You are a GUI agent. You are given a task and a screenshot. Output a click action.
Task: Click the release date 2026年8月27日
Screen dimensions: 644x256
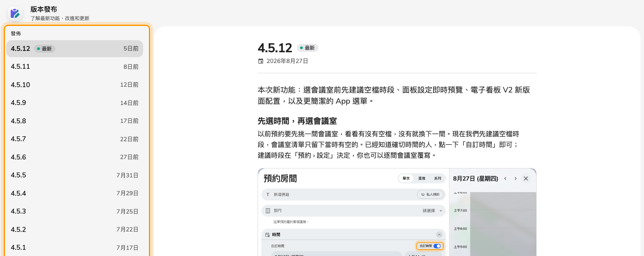click(x=287, y=61)
